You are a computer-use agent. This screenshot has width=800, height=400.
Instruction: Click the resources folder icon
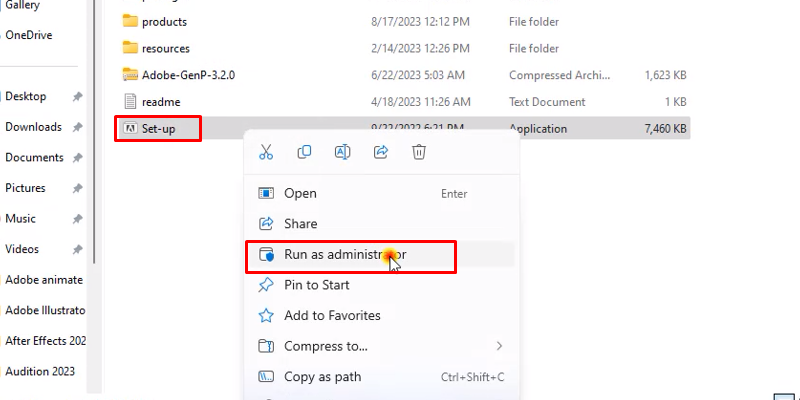(x=131, y=48)
